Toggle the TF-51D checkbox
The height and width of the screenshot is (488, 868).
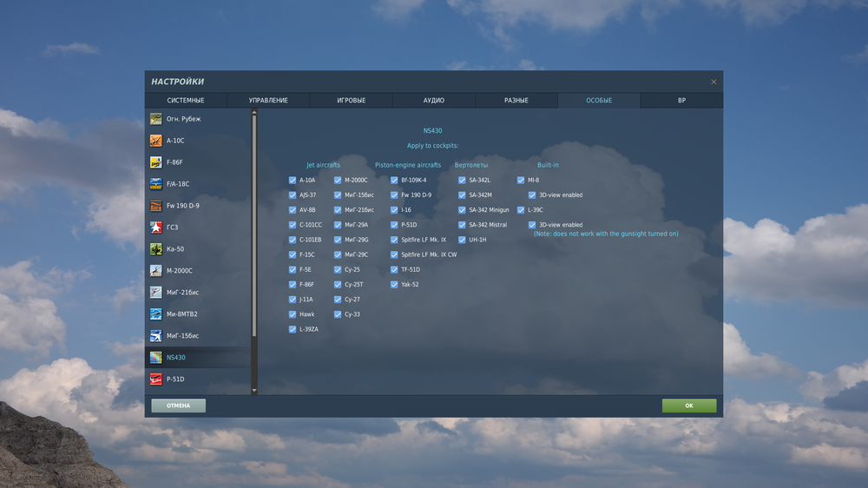tap(394, 270)
